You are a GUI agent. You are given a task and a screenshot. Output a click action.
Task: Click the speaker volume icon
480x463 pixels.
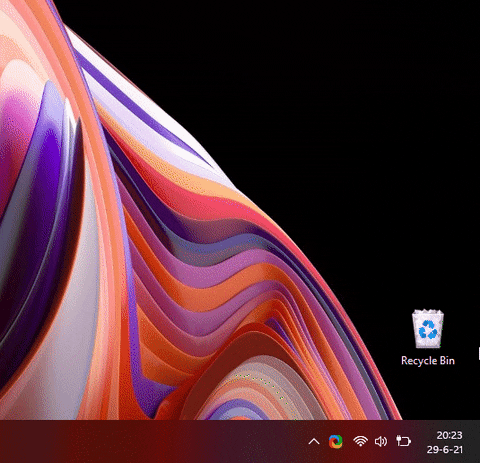(381, 442)
